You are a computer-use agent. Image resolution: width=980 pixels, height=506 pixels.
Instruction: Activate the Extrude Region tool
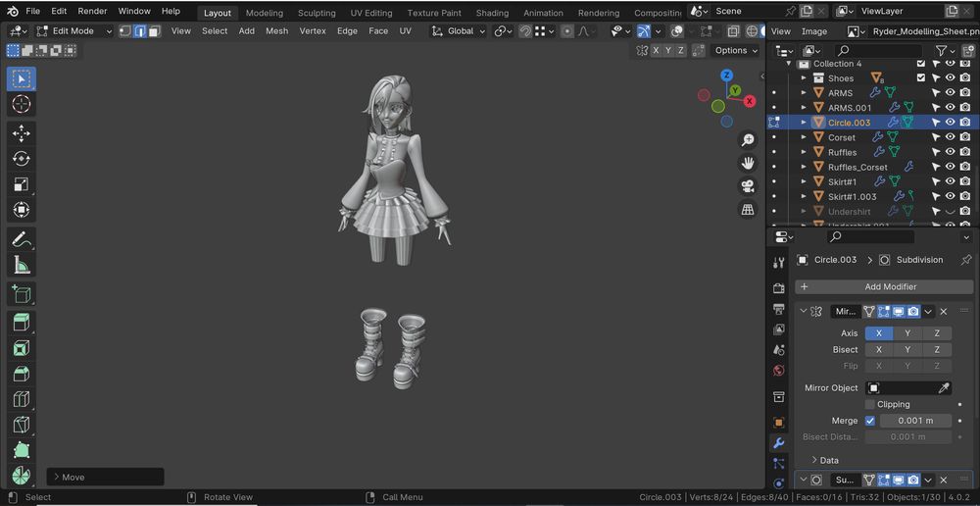click(x=22, y=323)
